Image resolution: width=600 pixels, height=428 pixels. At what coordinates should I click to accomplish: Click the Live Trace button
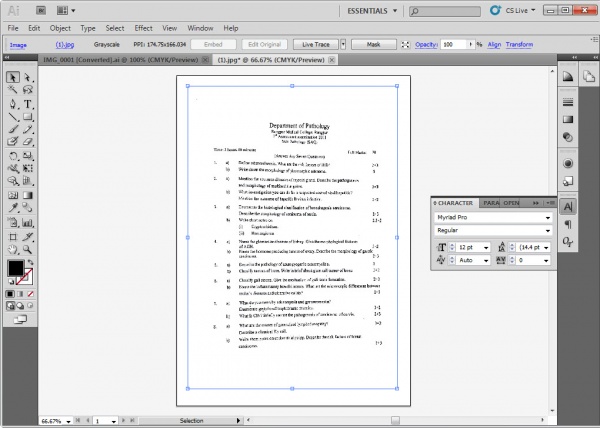tap(318, 45)
